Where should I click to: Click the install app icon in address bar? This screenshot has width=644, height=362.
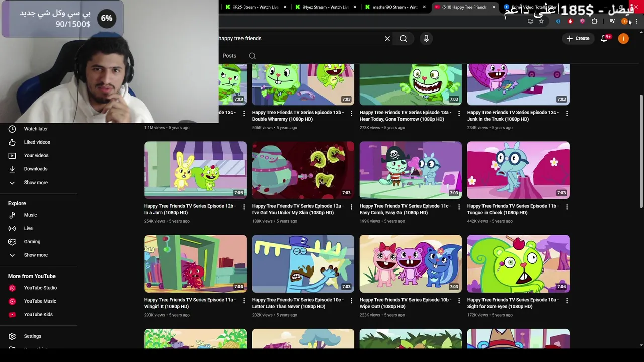[530, 21]
